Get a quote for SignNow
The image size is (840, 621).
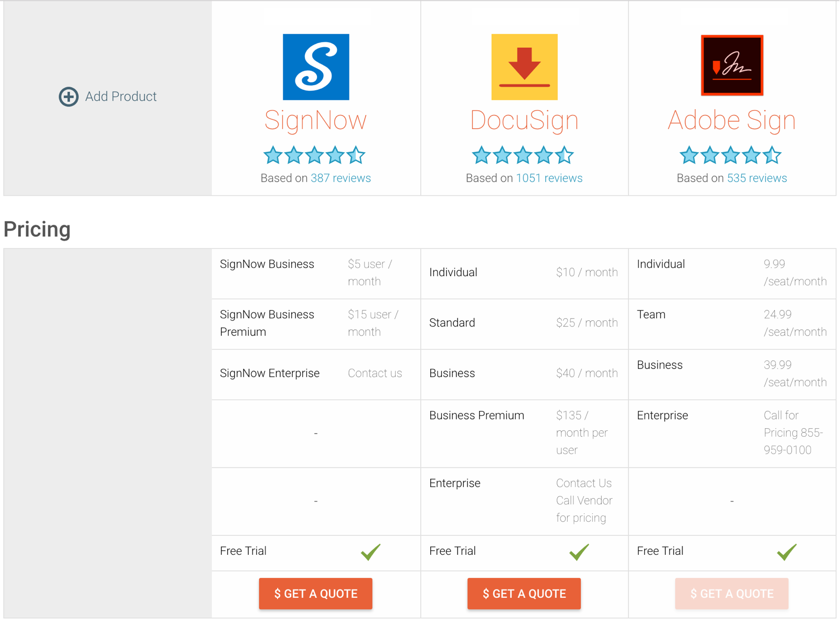pyautogui.click(x=315, y=594)
